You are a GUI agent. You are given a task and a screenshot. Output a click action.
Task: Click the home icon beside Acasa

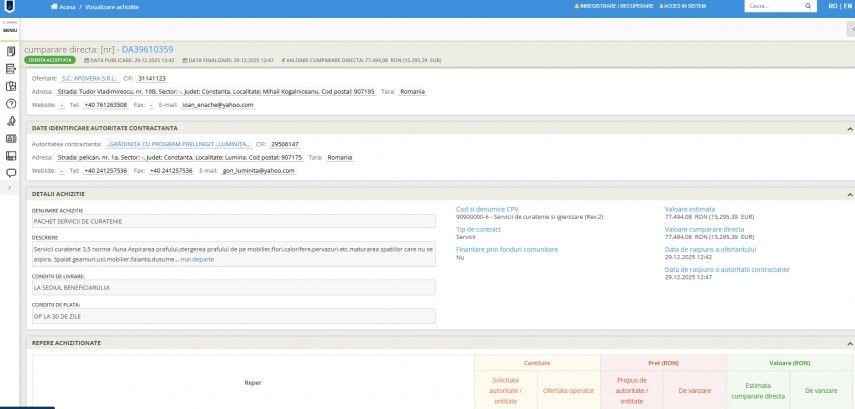click(52, 6)
